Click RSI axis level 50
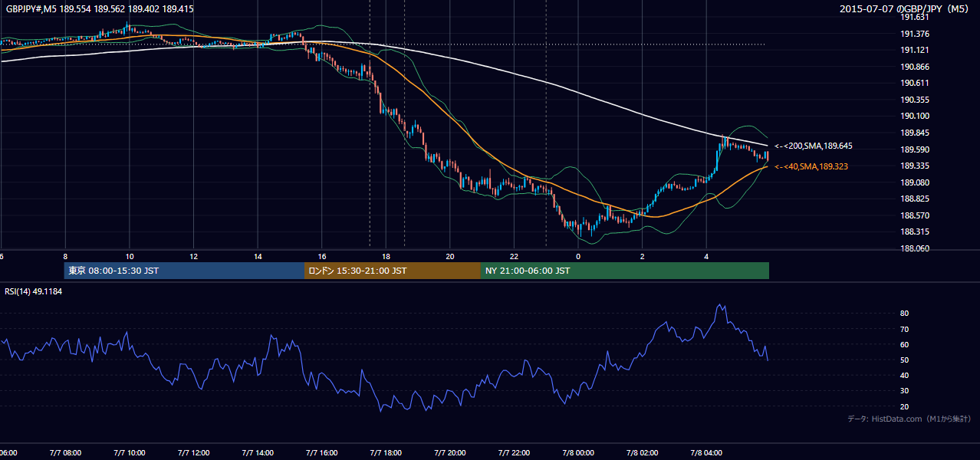The image size is (980, 460). coord(905,360)
